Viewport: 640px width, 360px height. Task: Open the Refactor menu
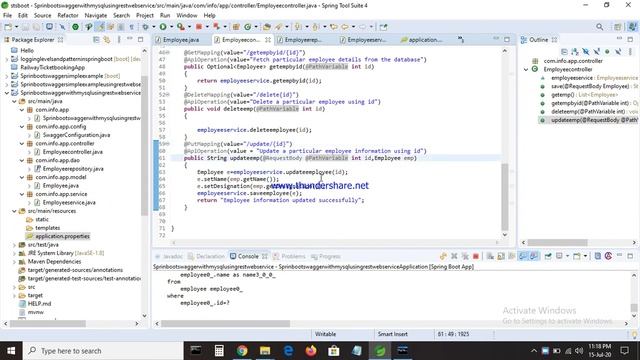click(x=68, y=15)
